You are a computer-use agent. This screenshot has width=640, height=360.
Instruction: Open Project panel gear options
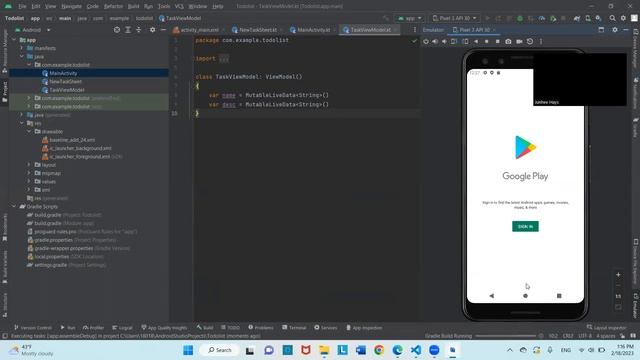152,30
